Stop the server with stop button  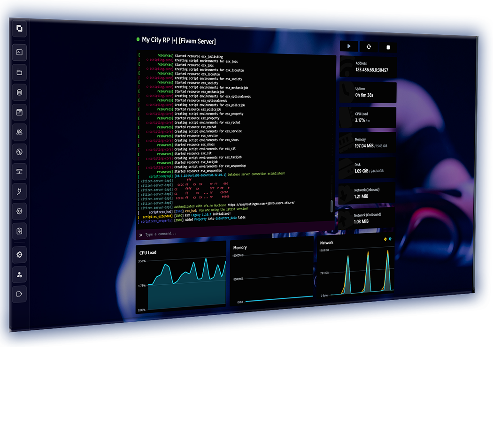(x=388, y=47)
